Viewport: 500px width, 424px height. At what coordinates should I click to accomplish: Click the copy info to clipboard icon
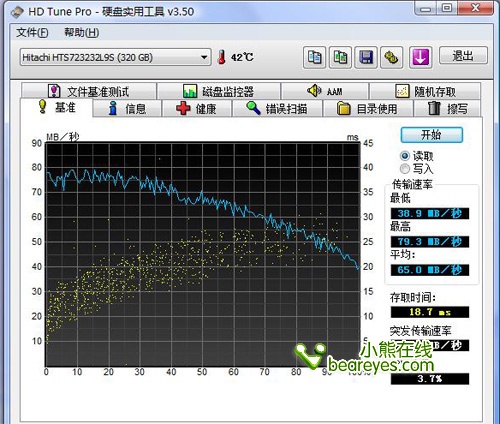[314, 58]
